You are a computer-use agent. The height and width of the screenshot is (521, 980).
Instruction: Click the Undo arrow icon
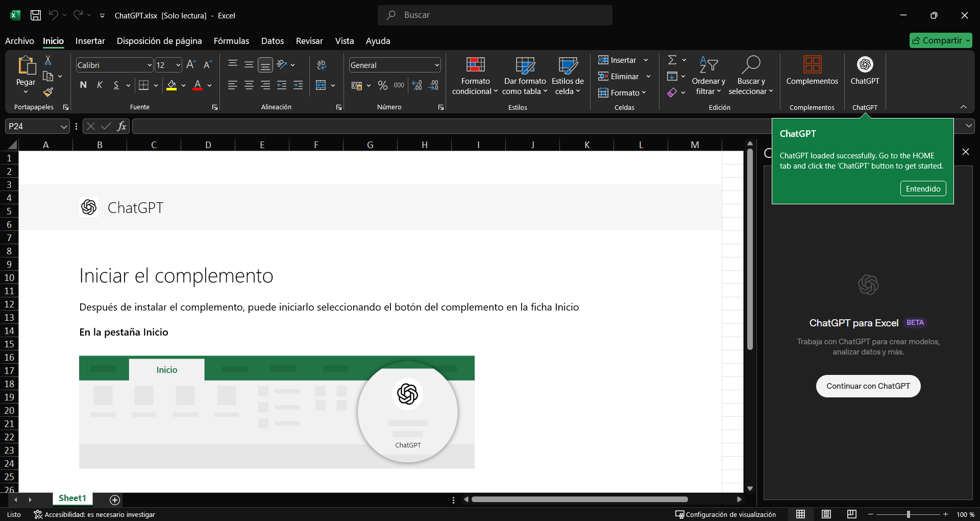53,15
